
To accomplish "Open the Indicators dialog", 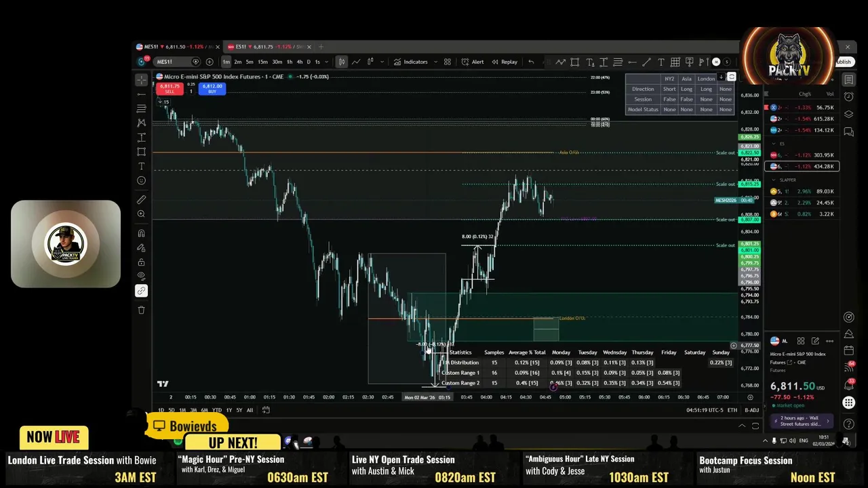I will 411,62.
